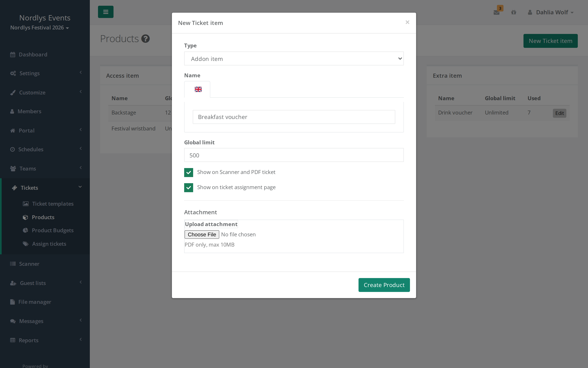Close the New Ticket item dialog
Screen dimensions: 588x368
tap(407, 22)
